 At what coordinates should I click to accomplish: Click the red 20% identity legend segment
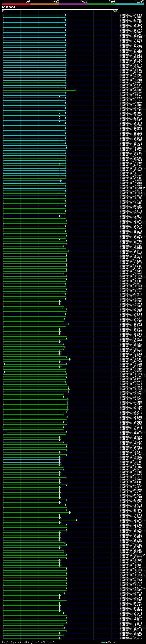pyautogui.click(x=16, y=4)
